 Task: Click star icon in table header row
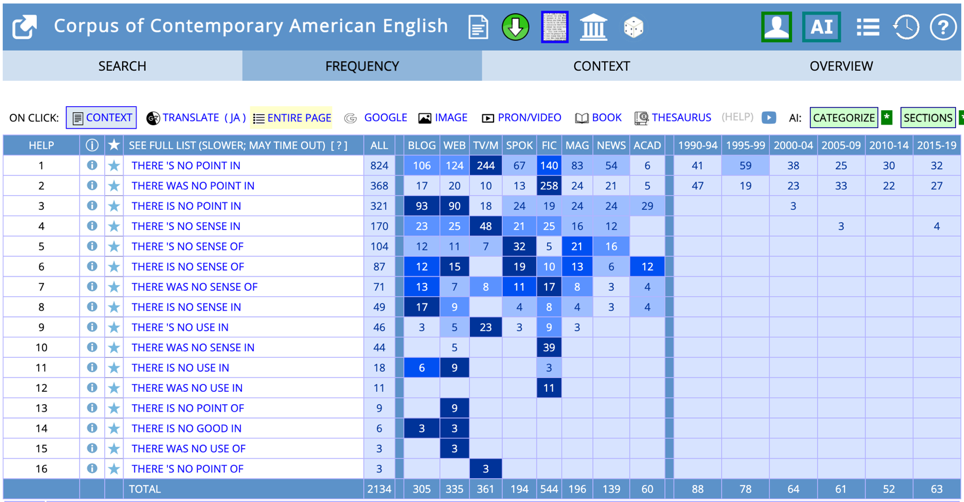pyautogui.click(x=114, y=145)
